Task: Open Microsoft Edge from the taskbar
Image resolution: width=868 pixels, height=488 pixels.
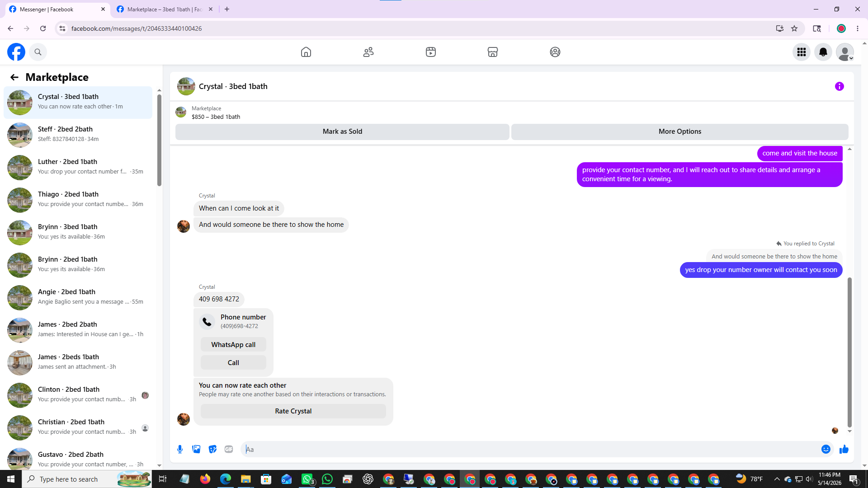Action: (225, 479)
